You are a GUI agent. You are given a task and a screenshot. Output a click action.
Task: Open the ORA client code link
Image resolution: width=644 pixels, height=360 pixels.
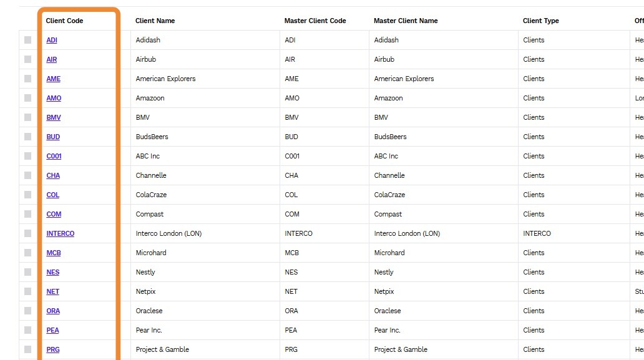click(53, 311)
